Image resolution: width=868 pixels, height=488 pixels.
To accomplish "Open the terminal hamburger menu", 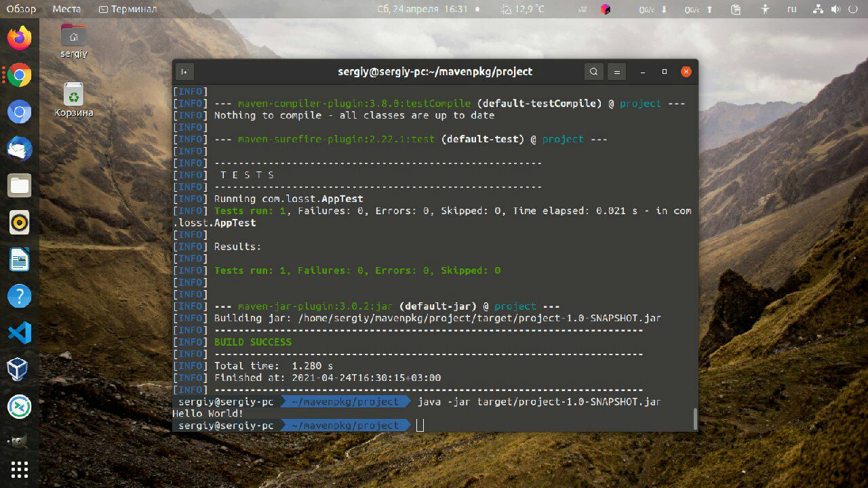I will pyautogui.click(x=616, y=72).
